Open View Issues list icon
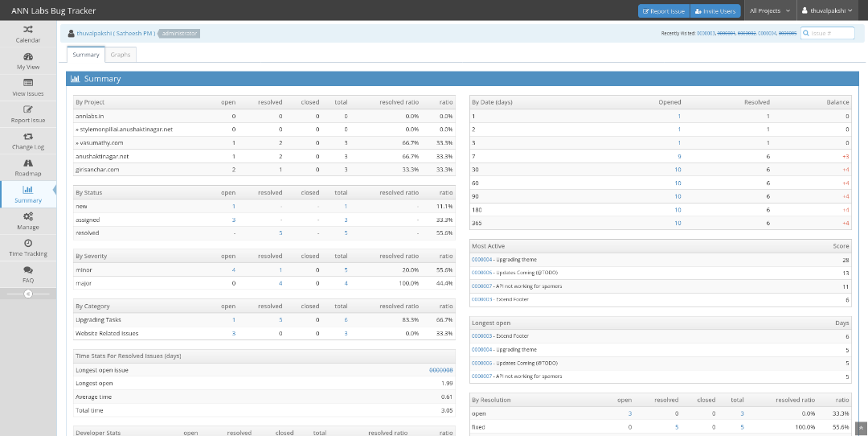 click(28, 83)
